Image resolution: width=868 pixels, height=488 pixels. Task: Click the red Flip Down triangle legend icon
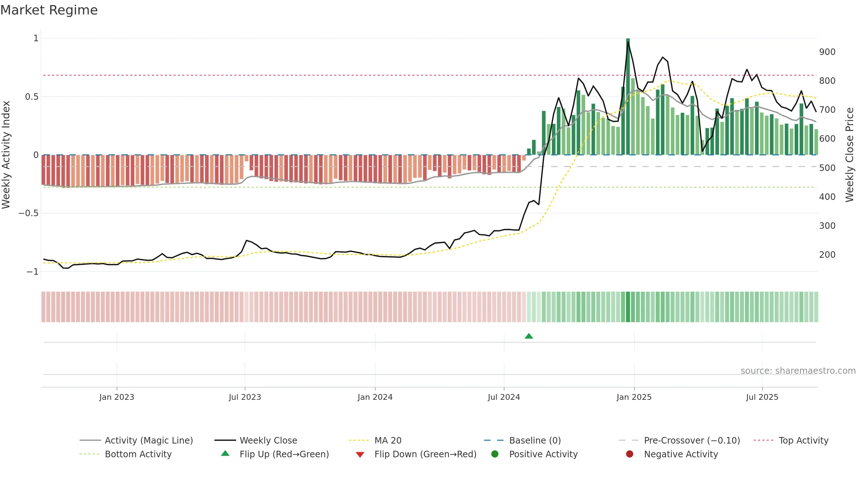coord(360,454)
